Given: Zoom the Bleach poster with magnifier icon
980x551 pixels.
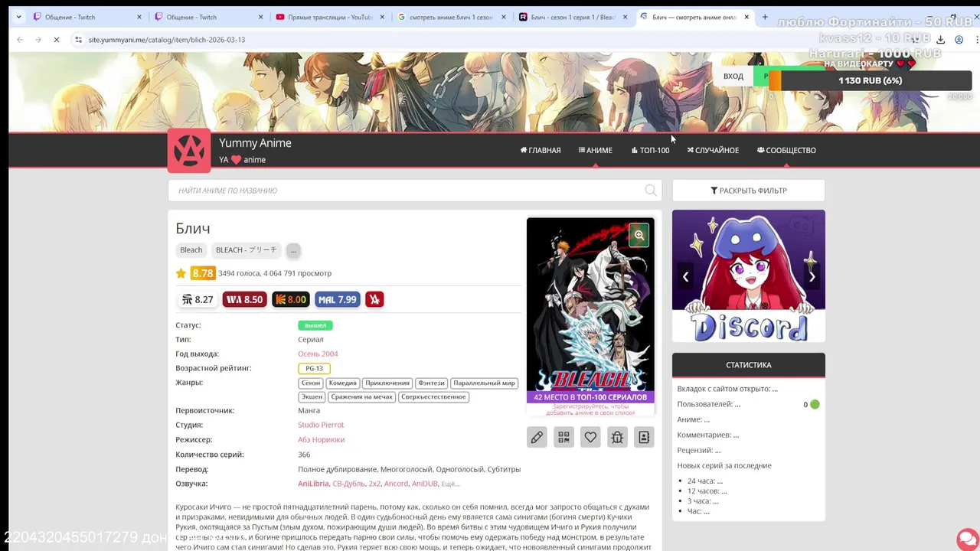Looking at the screenshot, I should [639, 236].
